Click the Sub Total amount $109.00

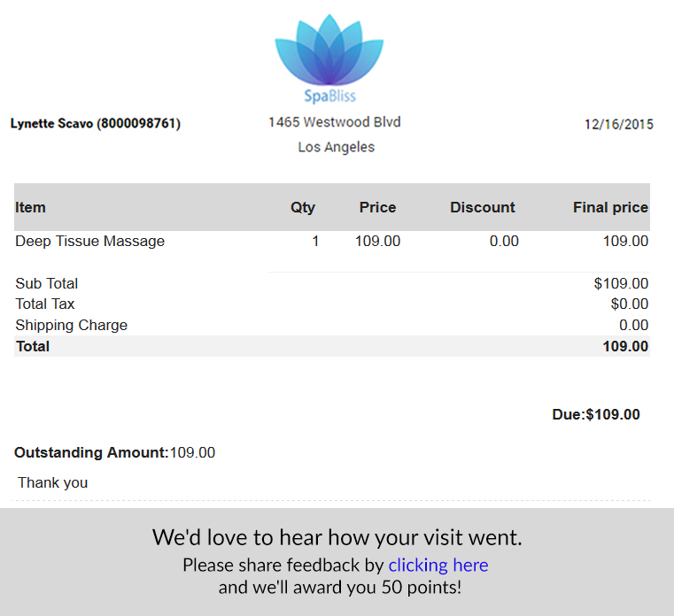621,283
